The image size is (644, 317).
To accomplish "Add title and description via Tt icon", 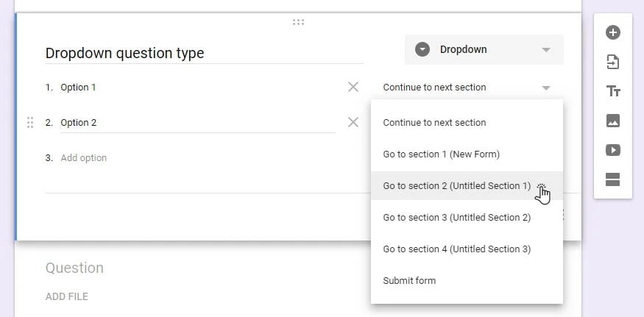I will click(612, 91).
